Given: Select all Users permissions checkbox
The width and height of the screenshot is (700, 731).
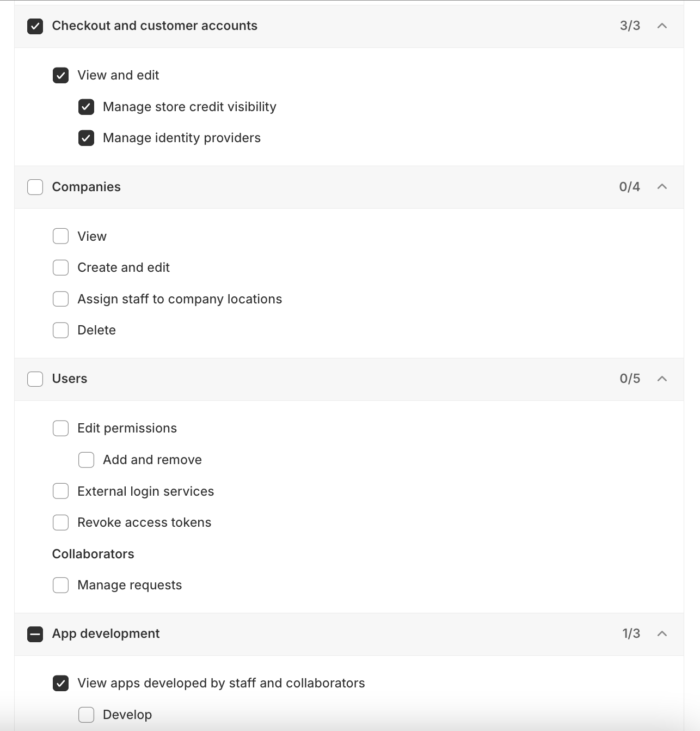Looking at the screenshot, I should click(35, 379).
